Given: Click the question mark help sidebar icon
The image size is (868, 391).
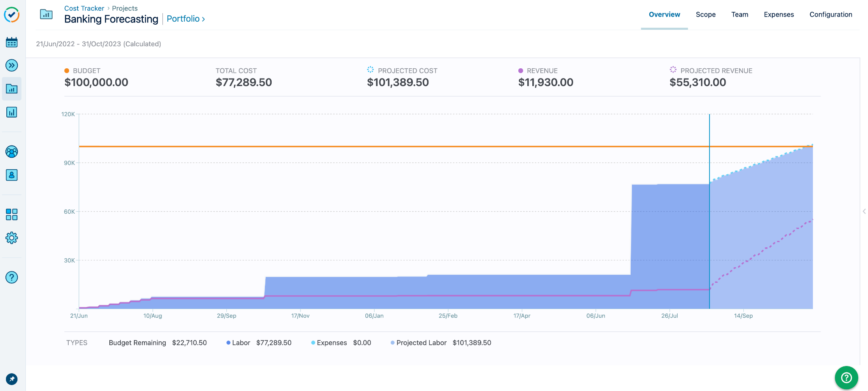Looking at the screenshot, I should (x=11, y=277).
